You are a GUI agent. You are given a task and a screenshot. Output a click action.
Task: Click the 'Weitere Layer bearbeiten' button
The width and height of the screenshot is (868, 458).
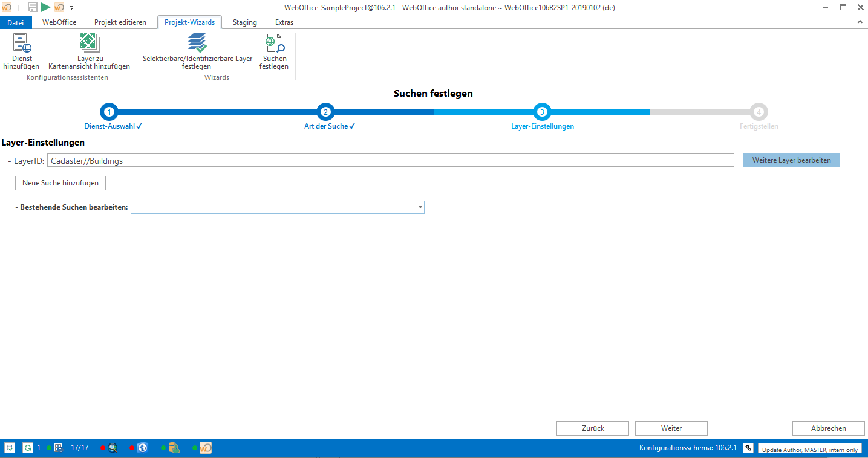[791, 160]
